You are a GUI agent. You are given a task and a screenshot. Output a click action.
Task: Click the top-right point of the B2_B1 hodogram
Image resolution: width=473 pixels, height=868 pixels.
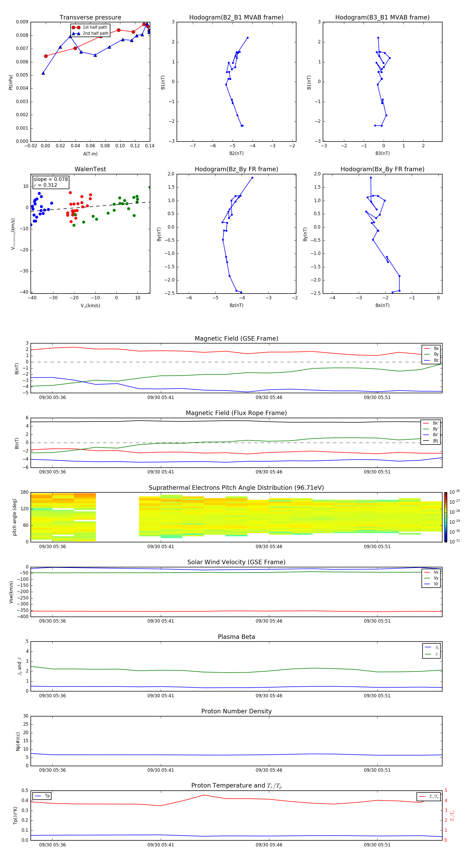(x=248, y=38)
